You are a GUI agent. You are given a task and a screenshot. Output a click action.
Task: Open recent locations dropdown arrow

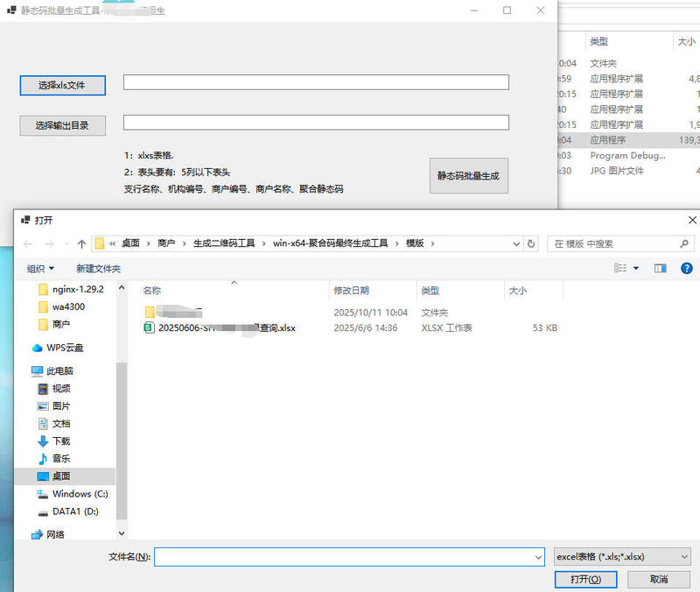(66, 244)
